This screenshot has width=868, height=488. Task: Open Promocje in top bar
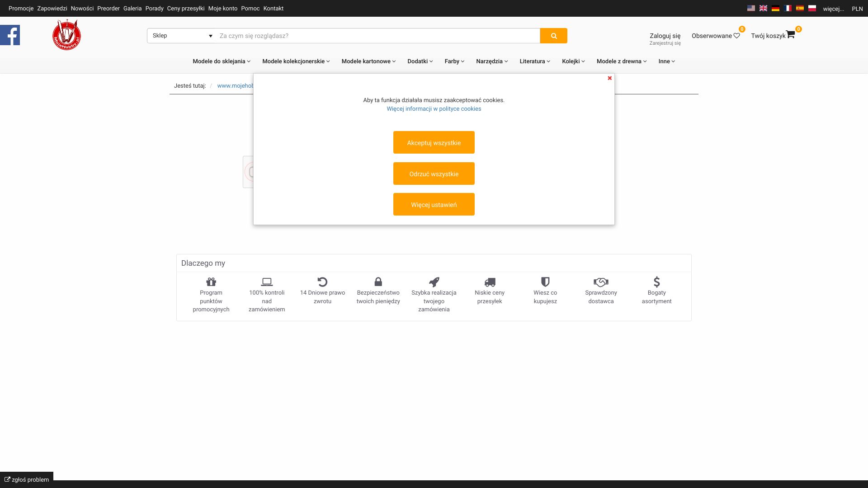click(21, 9)
